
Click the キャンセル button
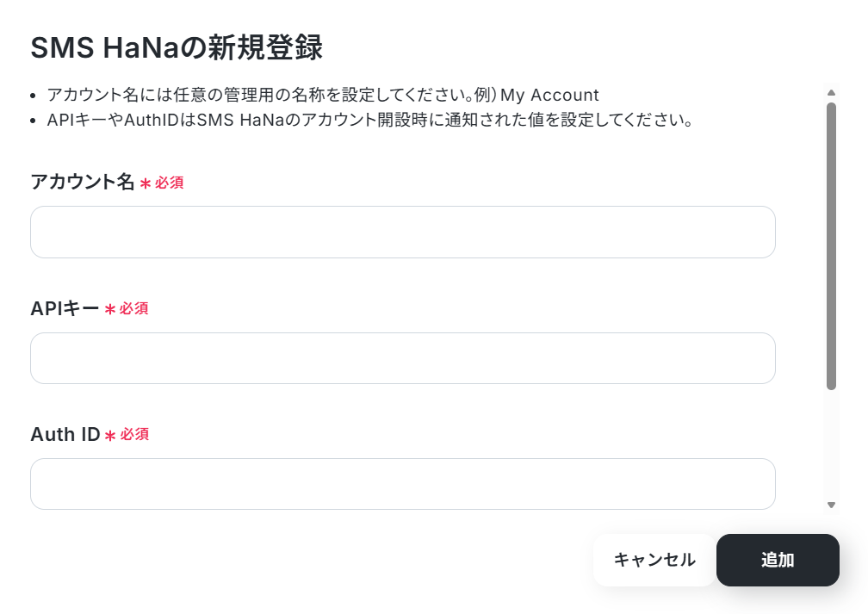(x=654, y=560)
